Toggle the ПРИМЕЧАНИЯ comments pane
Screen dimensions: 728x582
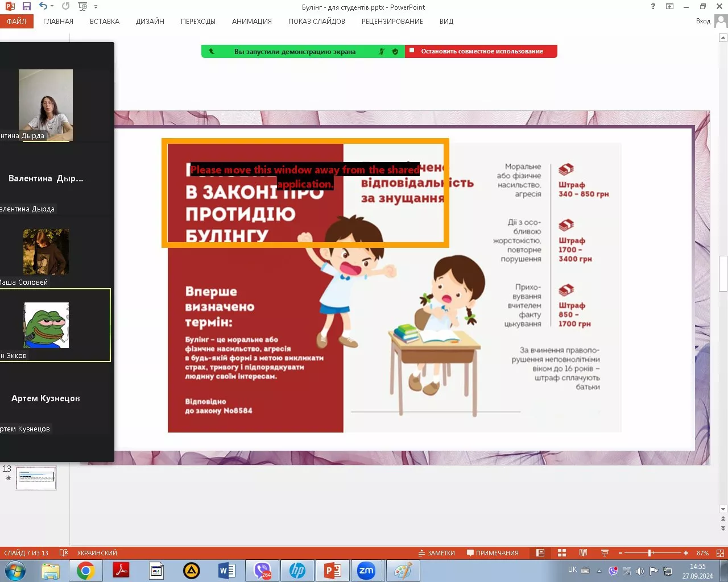pos(493,553)
